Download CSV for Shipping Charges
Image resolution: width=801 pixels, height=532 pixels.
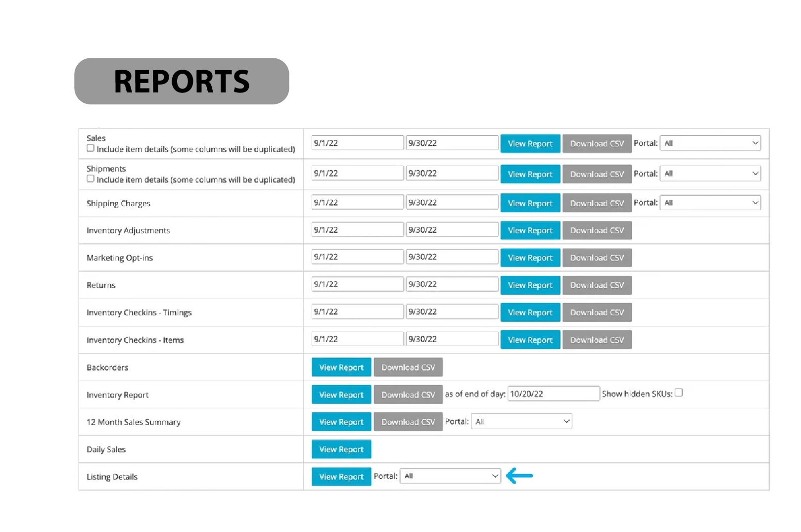coord(597,203)
